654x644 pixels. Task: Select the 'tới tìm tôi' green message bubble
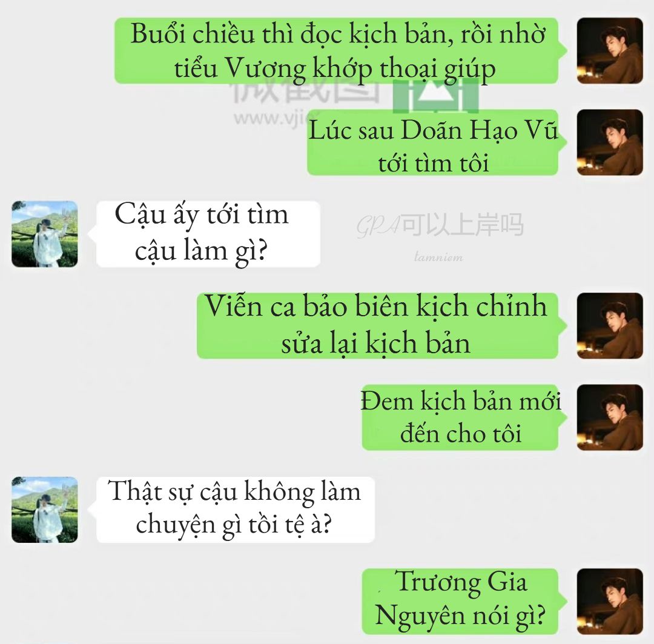[433, 142]
